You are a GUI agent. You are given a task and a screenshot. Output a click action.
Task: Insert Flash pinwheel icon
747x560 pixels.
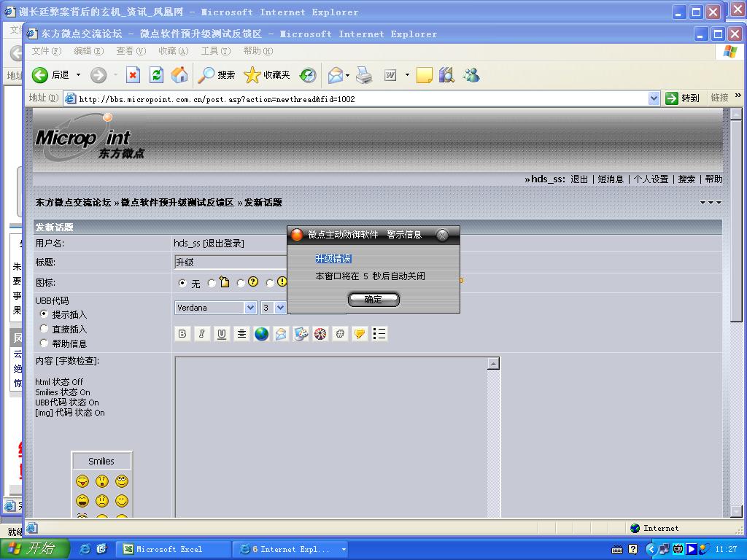pyautogui.click(x=320, y=334)
